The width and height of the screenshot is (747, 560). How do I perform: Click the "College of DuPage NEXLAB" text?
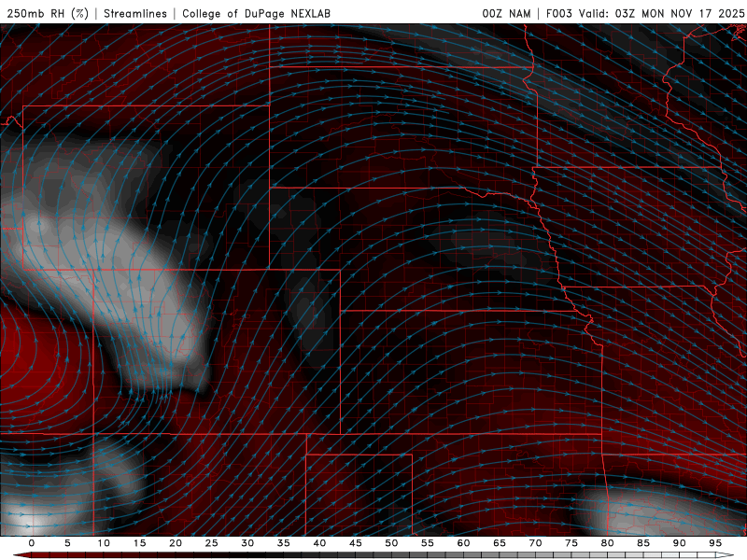(256, 13)
